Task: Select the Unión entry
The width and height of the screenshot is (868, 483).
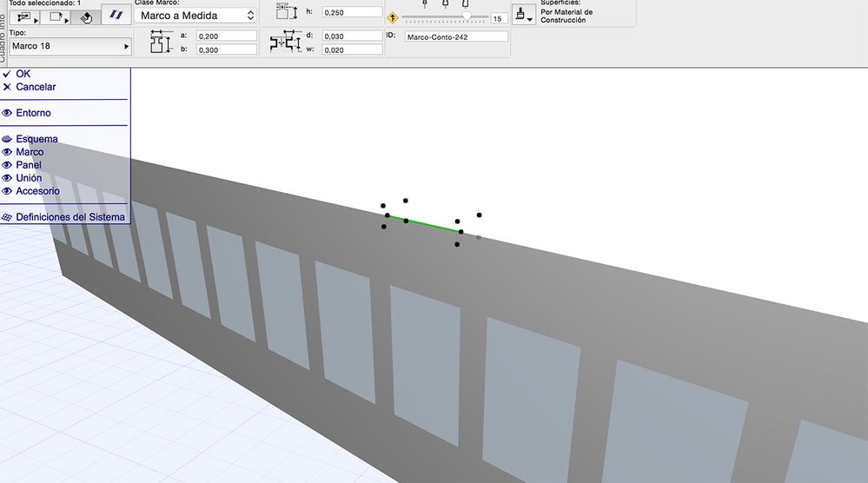Action: tap(28, 178)
